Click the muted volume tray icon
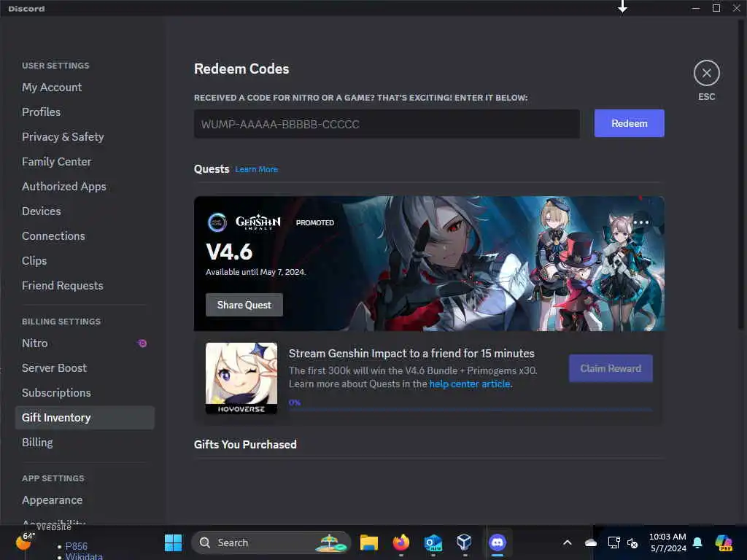The image size is (747, 560). point(632,542)
